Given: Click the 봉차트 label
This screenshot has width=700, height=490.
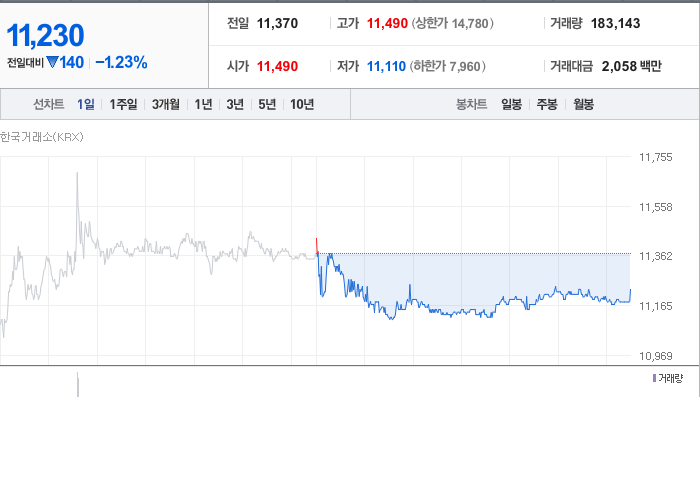Looking at the screenshot, I should 471,104.
